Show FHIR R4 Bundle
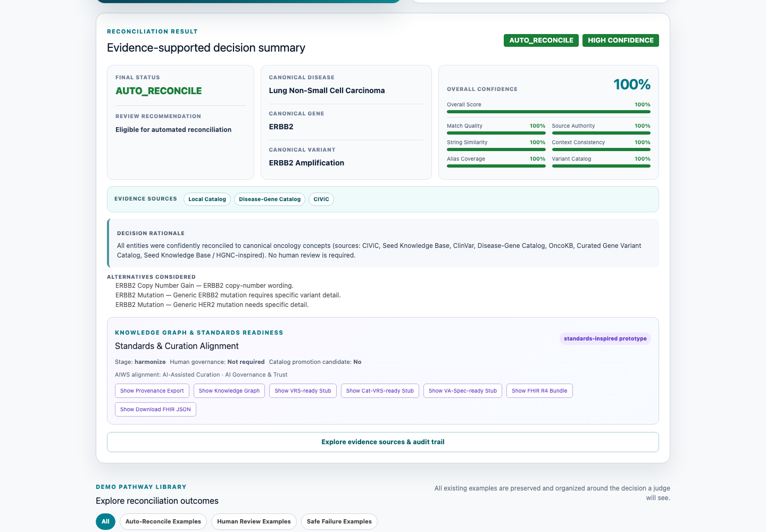The image size is (766, 532). click(539, 390)
